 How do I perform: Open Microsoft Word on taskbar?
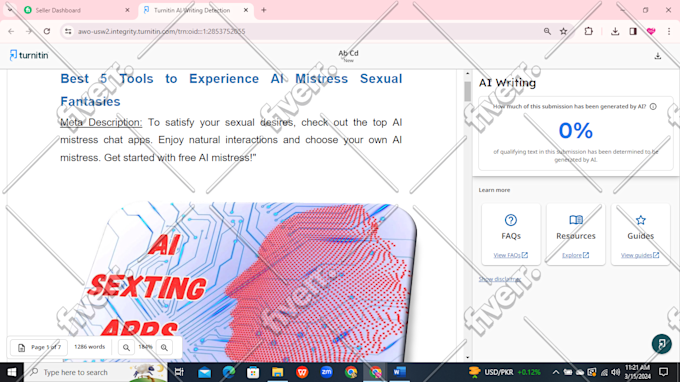(x=399, y=372)
